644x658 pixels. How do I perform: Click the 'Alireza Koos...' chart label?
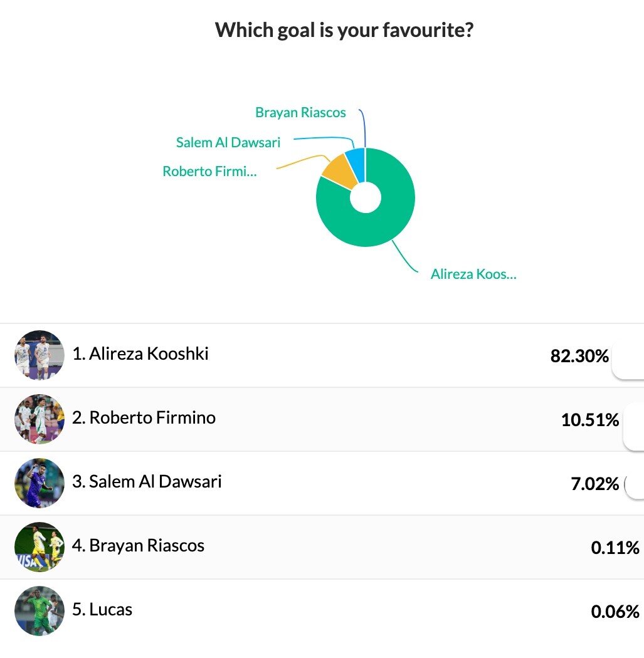[x=473, y=274]
